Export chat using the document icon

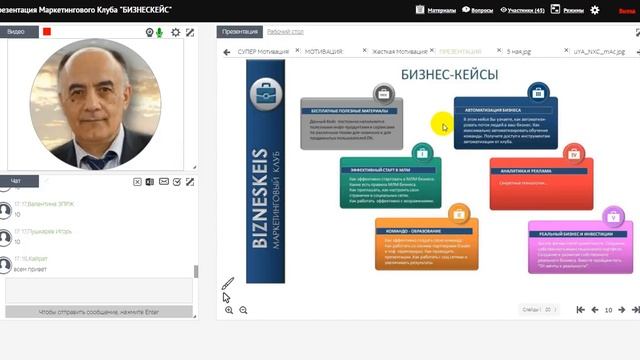click(x=150, y=182)
